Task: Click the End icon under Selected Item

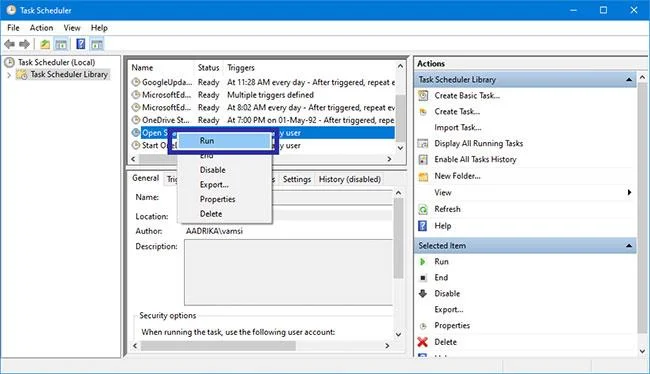Action: tap(423, 278)
